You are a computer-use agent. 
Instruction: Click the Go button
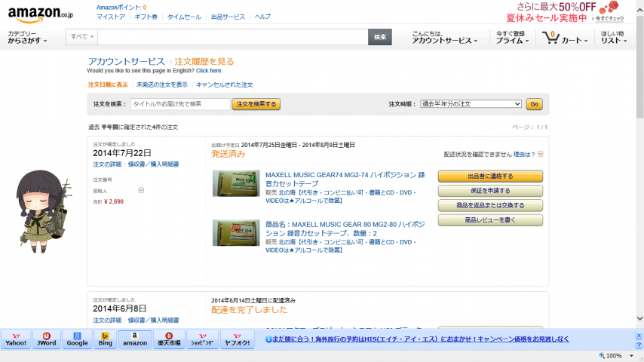coord(535,104)
